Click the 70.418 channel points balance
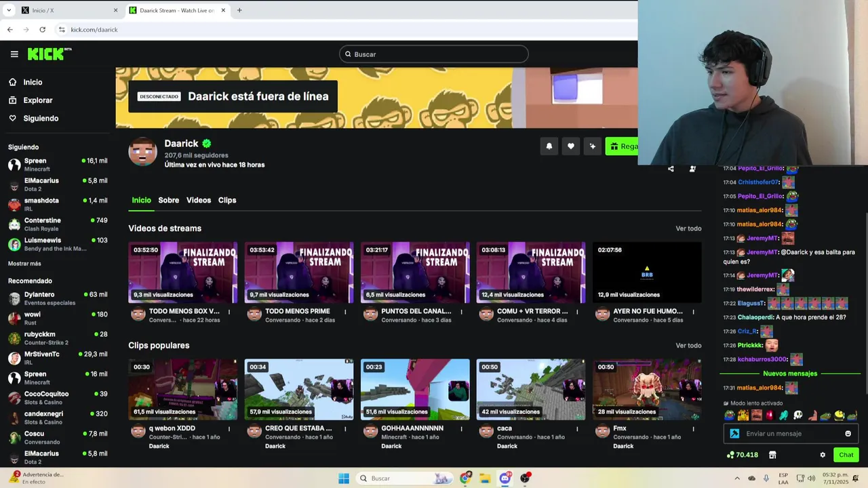 (x=742, y=455)
